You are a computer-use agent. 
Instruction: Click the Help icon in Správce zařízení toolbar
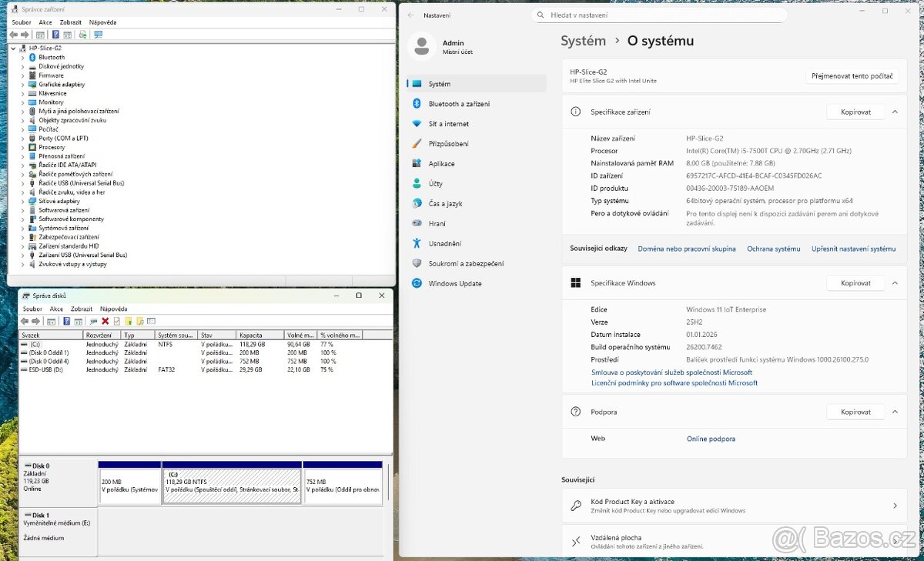tap(55, 35)
